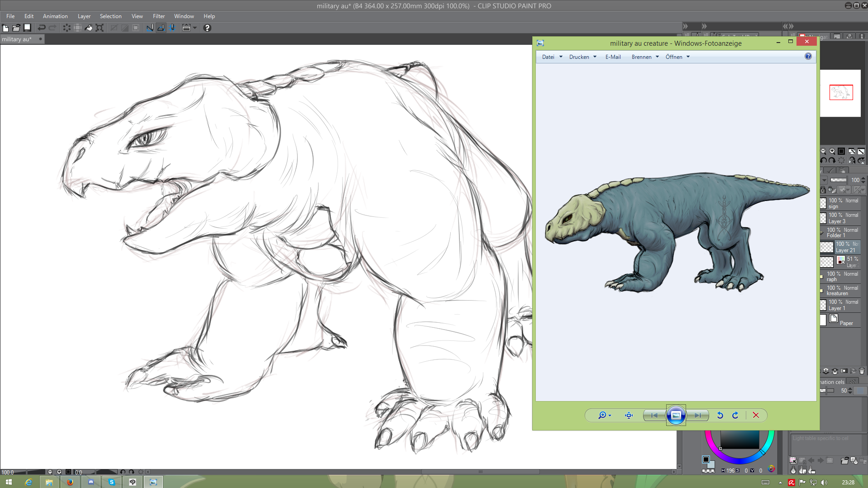The image size is (868, 488).
Task: Select the Fill bucket icon in the toolbar
Action: tap(89, 28)
